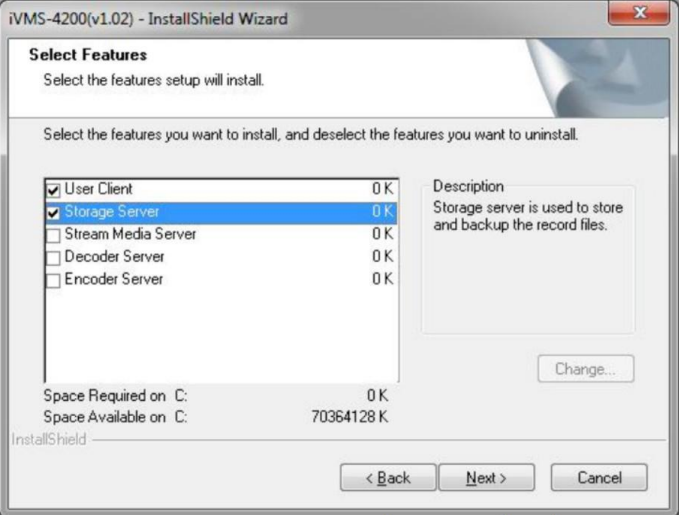
Task: Uncheck the User Client checkbox
Action: tap(53, 190)
